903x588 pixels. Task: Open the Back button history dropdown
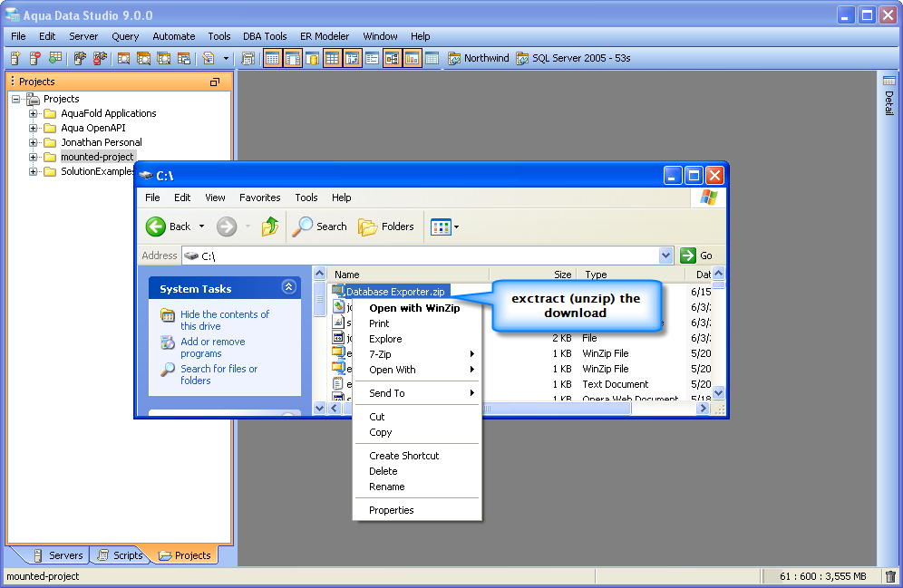coord(201,227)
